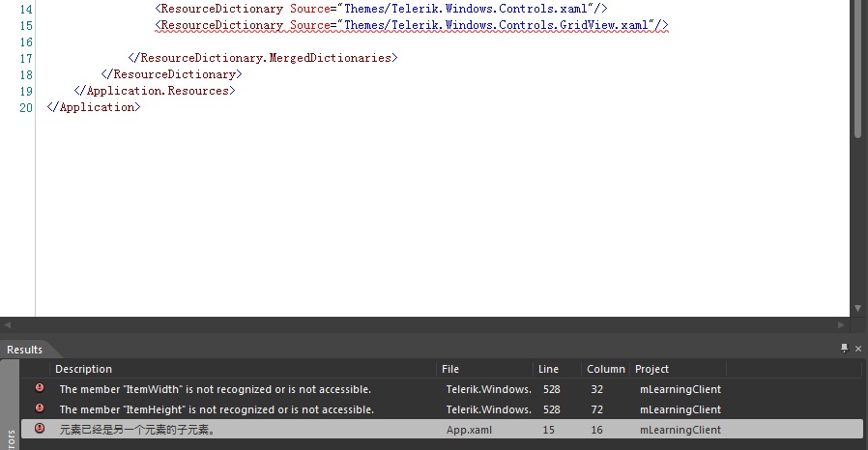This screenshot has height=450, width=868.
Task: Click the editor's vertical scrollbar down arrow
Action: [x=857, y=308]
